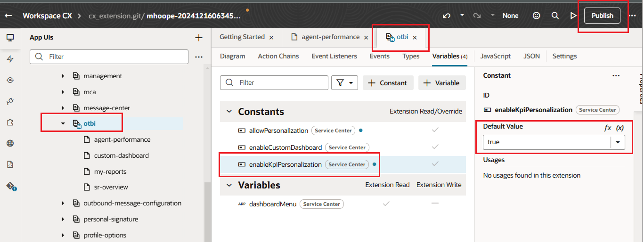Close the otbi editor tab
This screenshot has height=245, width=644.
pyautogui.click(x=415, y=37)
